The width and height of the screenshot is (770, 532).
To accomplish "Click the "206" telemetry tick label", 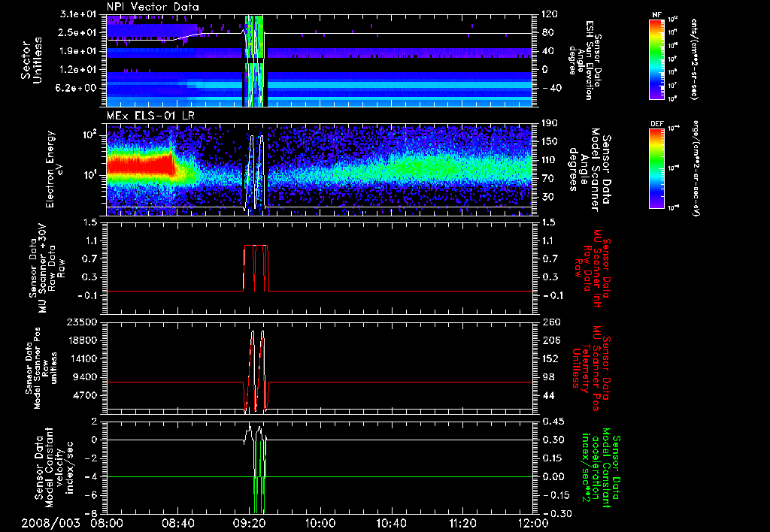I will click(550, 340).
